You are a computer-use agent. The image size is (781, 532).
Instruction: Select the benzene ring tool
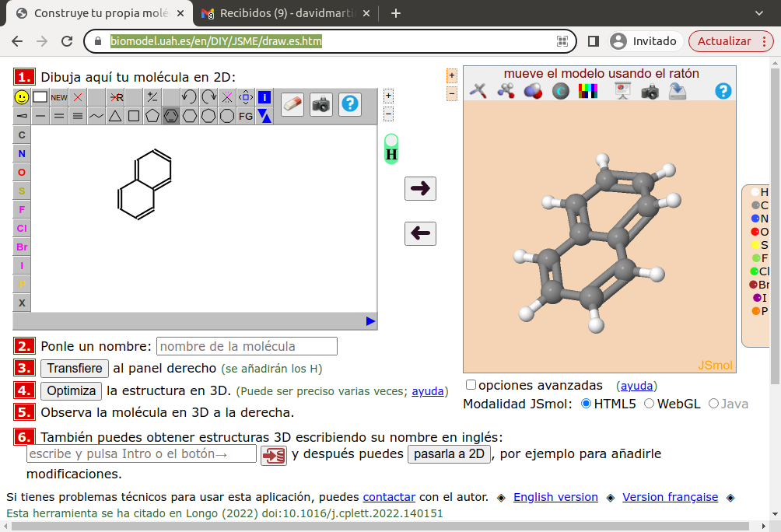tap(171, 116)
